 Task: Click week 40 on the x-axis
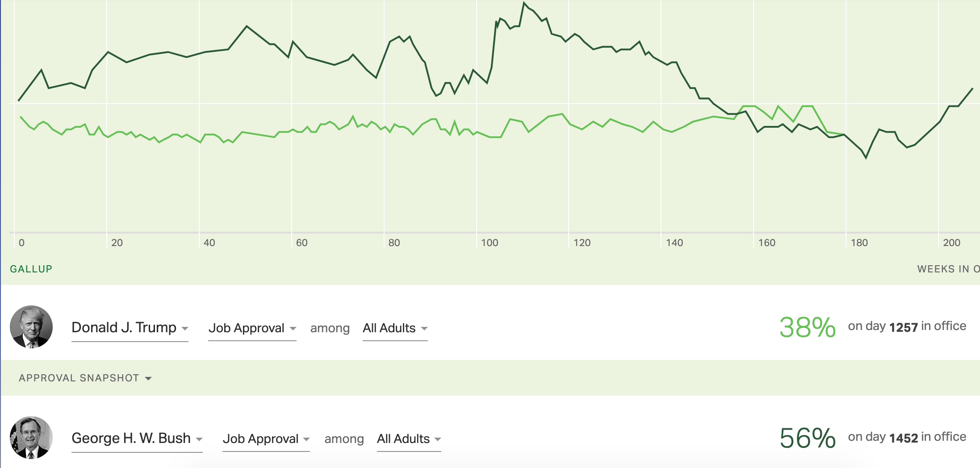pos(209,242)
